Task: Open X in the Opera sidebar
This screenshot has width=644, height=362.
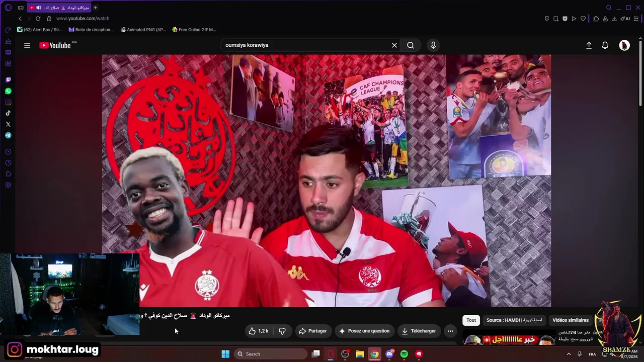Action: pyautogui.click(x=8, y=124)
